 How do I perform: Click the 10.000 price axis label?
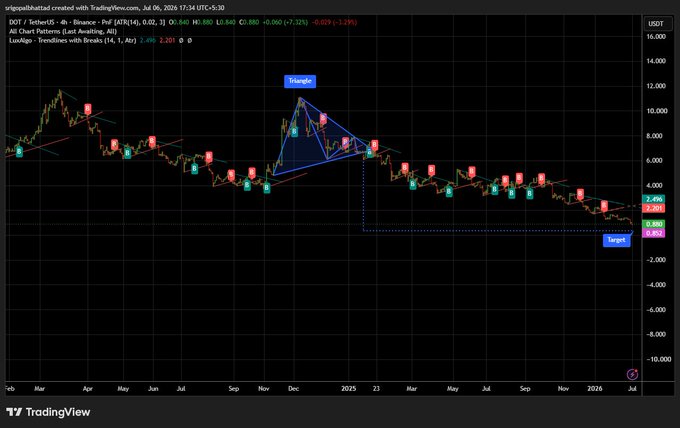pos(656,111)
